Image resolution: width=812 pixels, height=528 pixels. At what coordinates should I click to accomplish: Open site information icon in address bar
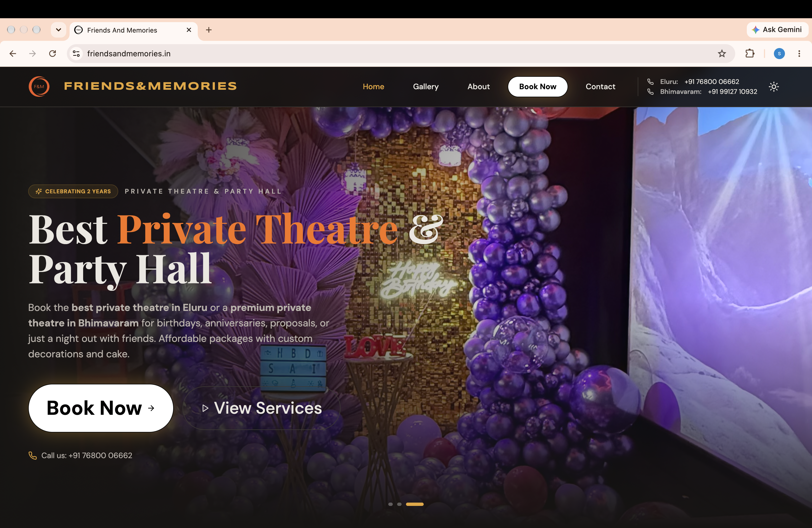coord(77,54)
